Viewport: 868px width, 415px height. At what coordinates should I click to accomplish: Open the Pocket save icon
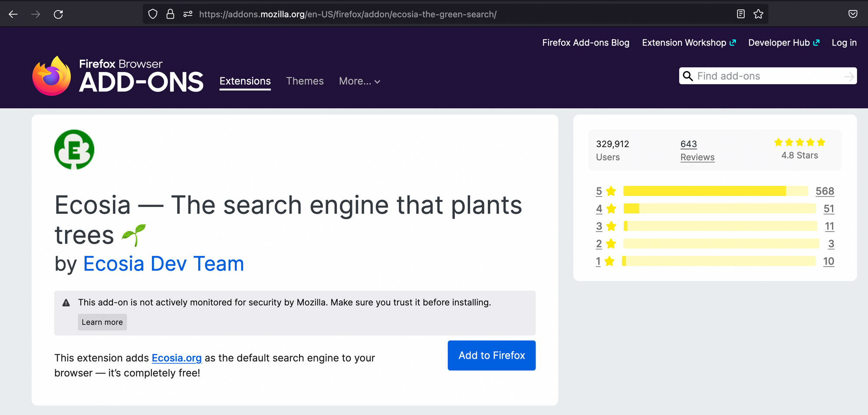(x=853, y=14)
